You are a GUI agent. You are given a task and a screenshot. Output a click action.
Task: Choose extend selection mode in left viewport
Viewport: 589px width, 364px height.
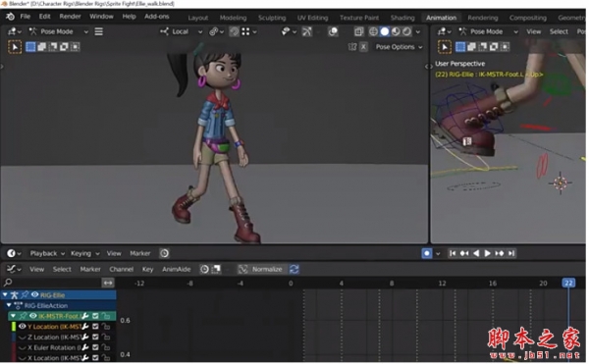pyautogui.click(x=41, y=47)
